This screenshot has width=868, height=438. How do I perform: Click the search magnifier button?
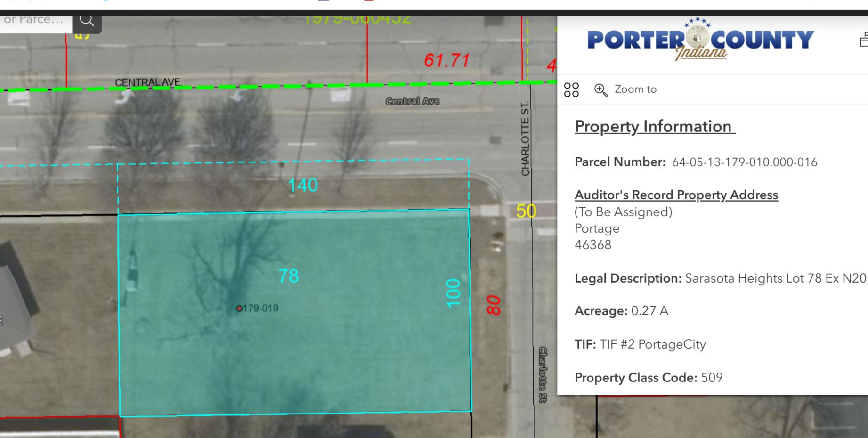(87, 20)
